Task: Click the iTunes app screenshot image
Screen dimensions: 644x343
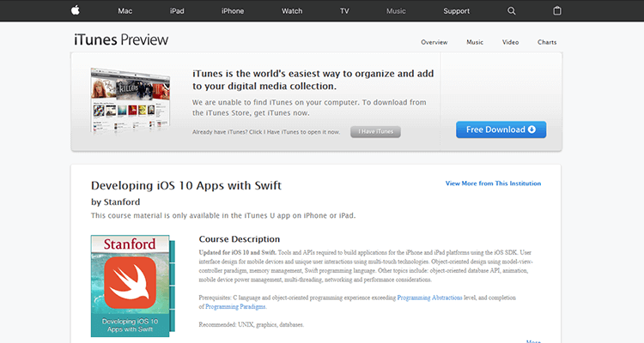Action: pyautogui.click(x=131, y=101)
